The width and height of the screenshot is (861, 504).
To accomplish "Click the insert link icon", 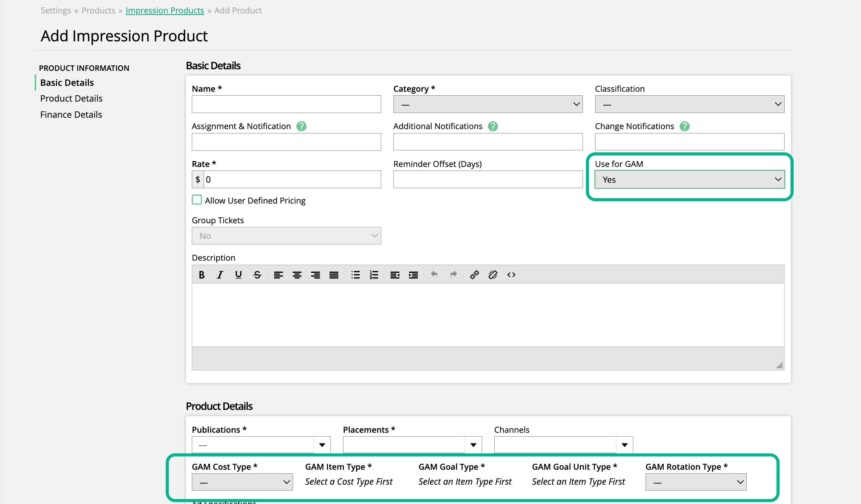I will (474, 275).
